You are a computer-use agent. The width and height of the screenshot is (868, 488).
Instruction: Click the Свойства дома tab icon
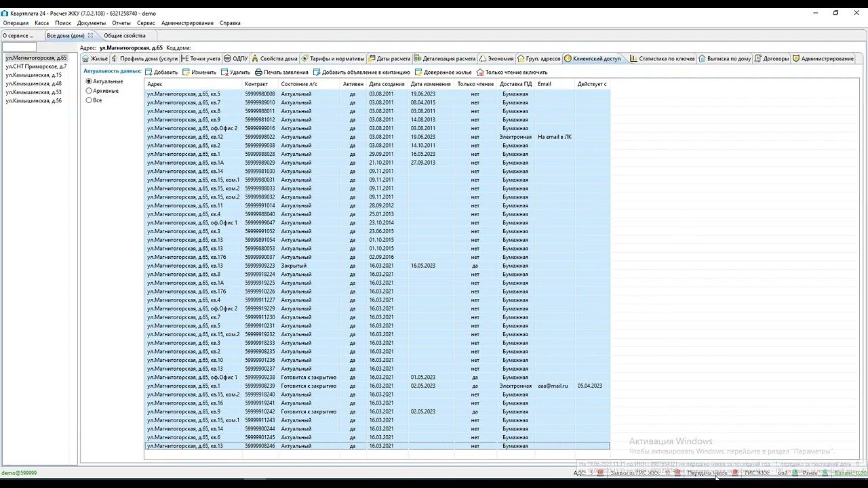(x=255, y=59)
